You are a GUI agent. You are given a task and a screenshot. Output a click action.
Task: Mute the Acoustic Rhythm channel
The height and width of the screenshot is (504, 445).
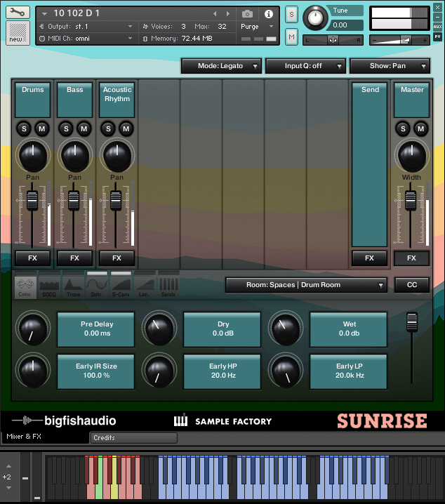point(126,129)
